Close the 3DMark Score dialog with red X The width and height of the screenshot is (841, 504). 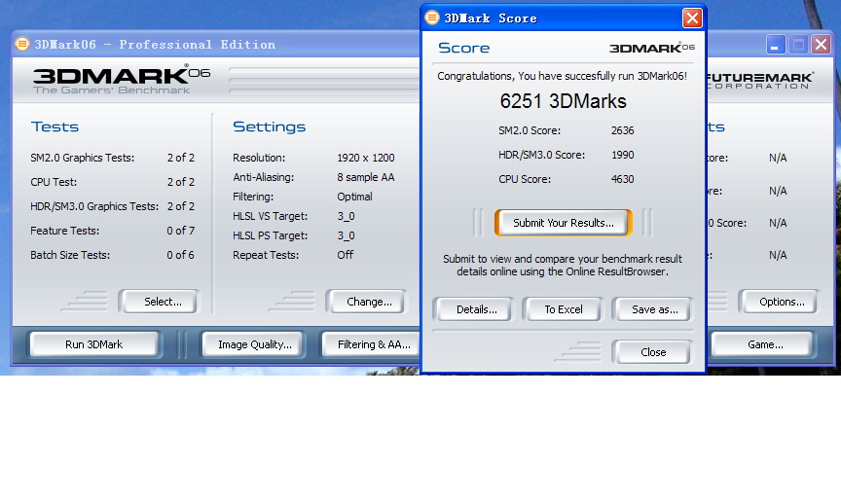692,18
